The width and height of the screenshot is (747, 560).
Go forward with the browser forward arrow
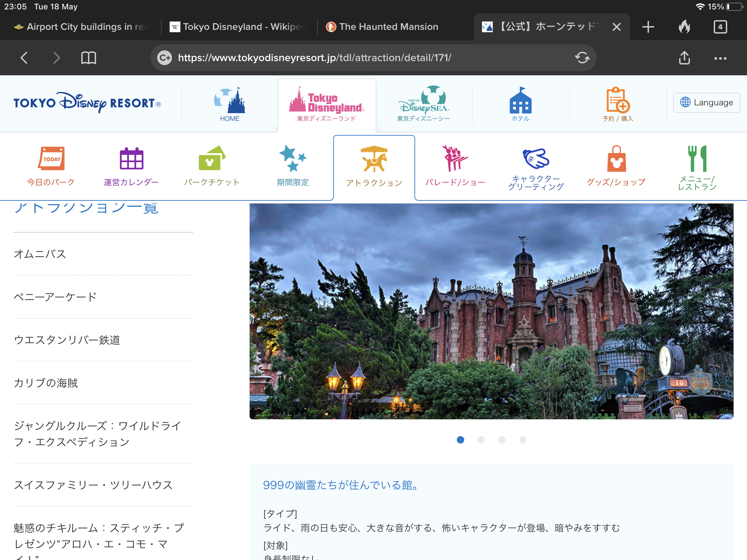(x=56, y=58)
